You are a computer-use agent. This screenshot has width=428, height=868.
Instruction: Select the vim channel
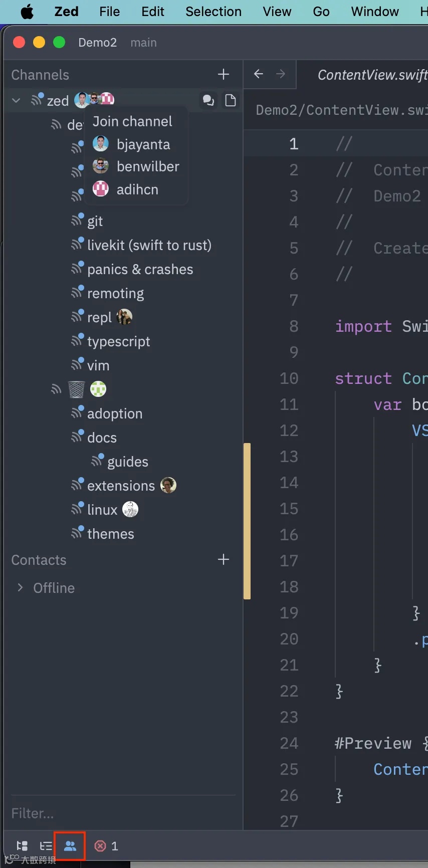[98, 365]
